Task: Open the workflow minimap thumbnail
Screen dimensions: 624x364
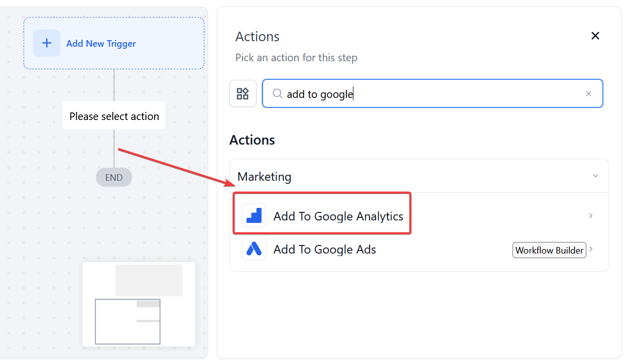Action: (139, 304)
